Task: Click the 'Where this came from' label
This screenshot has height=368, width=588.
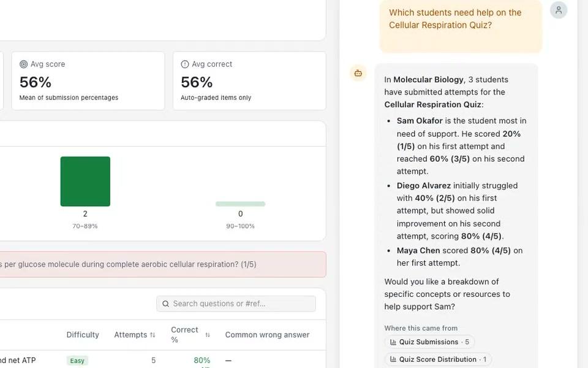Action: [421, 328]
